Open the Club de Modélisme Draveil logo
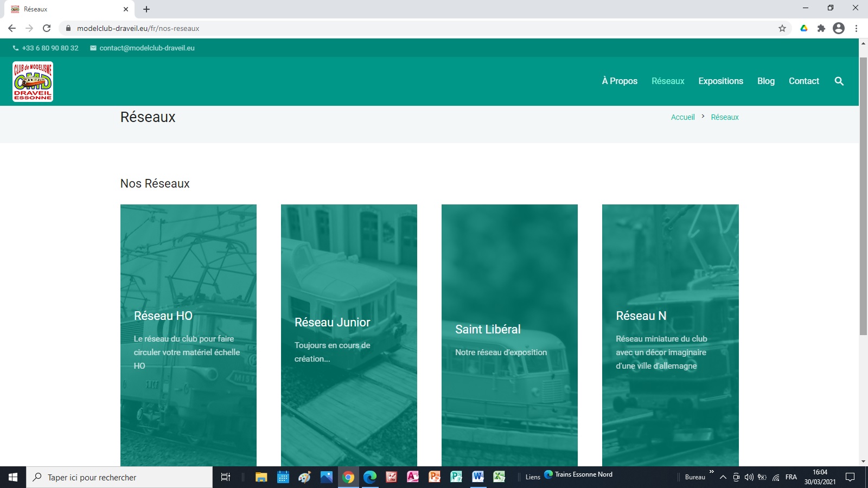 tap(33, 81)
